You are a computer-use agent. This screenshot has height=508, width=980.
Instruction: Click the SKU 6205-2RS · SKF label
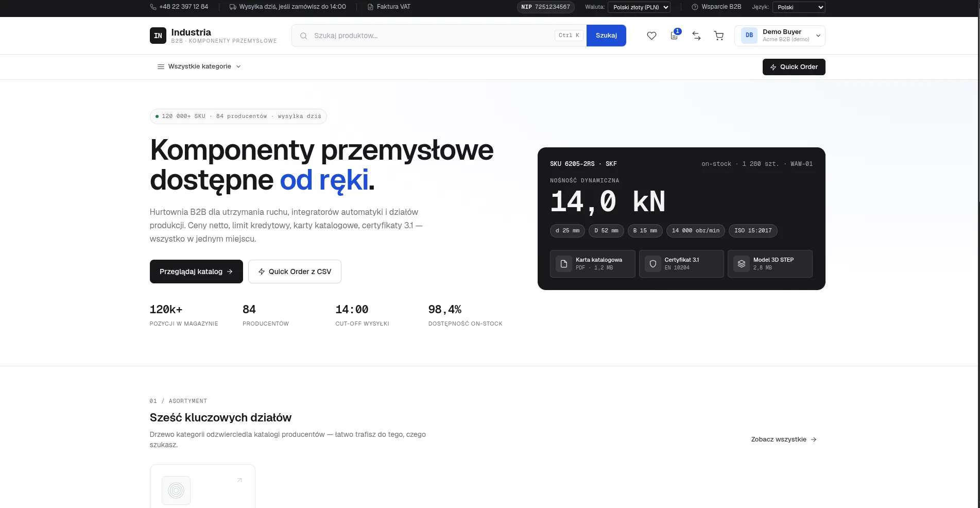click(x=583, y=164)
